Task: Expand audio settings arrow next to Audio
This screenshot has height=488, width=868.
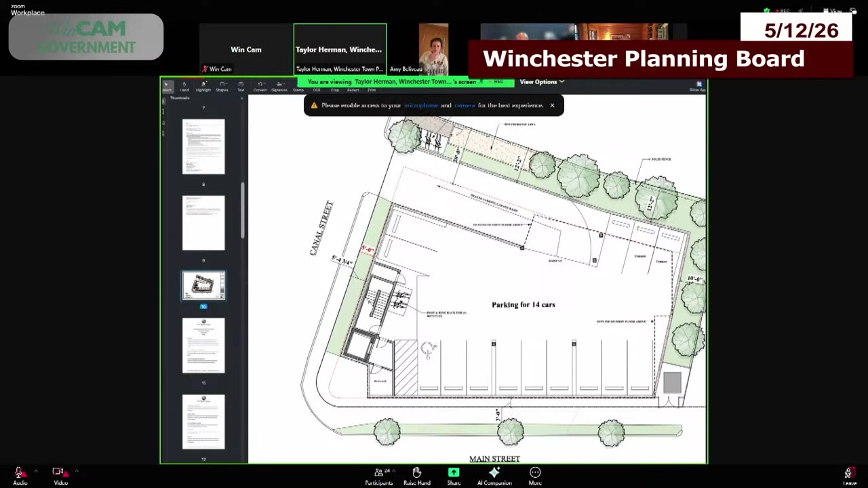Action: click(x=35, y=470)
